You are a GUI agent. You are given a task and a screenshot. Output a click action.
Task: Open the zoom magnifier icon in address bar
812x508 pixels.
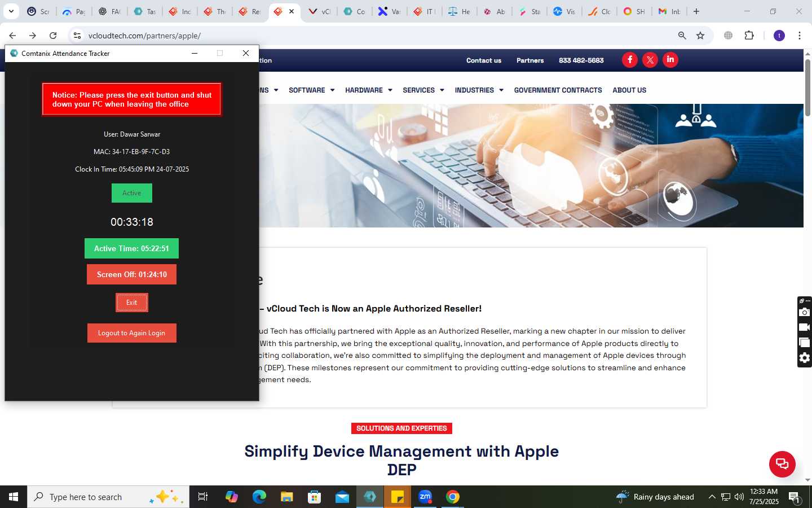(x=682, y=36)
